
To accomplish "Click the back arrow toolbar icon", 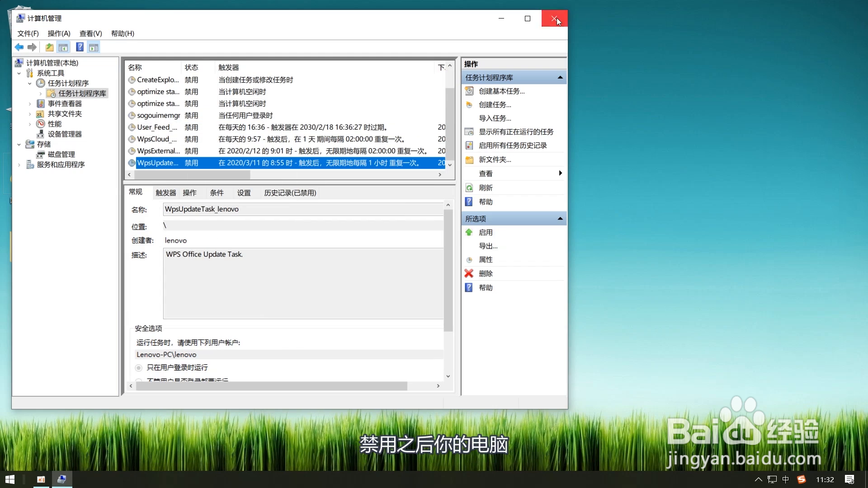I will pyautogui.click(x=19, y=47).
